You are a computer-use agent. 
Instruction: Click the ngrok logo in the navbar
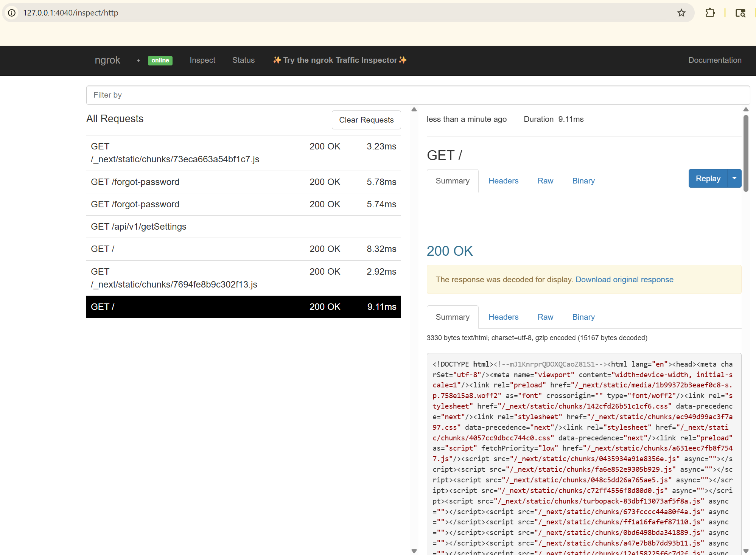[x=107, y=60]
